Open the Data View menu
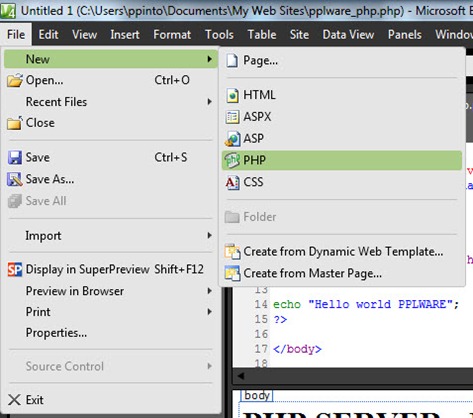 [348, 34]
